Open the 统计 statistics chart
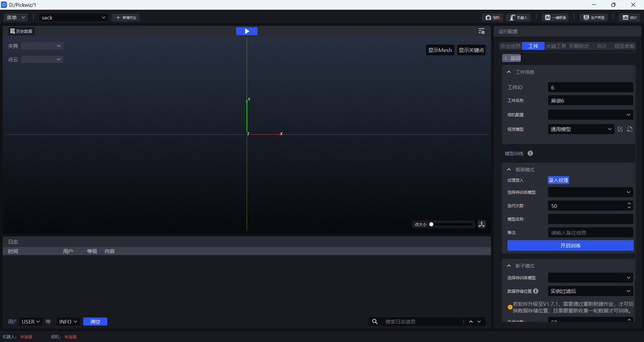Viewport: 644px width, 342px height. 629,18
